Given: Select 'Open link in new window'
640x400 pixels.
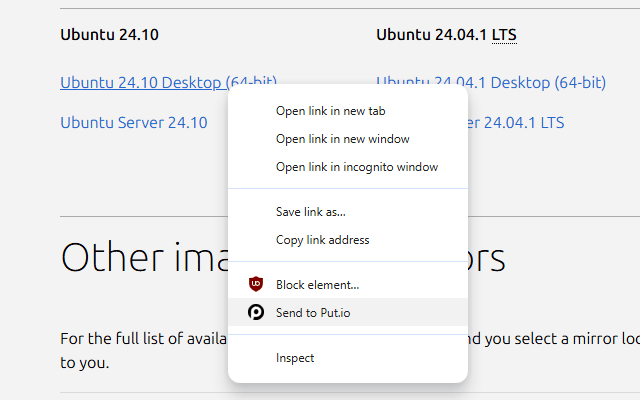Looking at the screenshot, I should pos(342,139).
